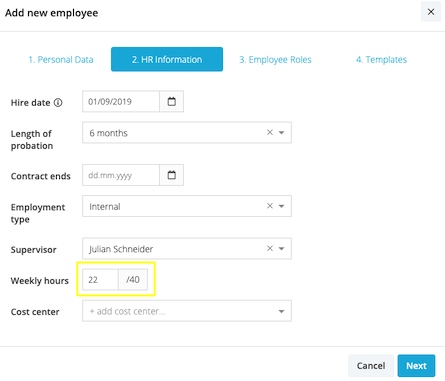Screen dimensions: 445x381
Task: Click the Cancel button
Action: pyautogui.click(x=371, y=366)
